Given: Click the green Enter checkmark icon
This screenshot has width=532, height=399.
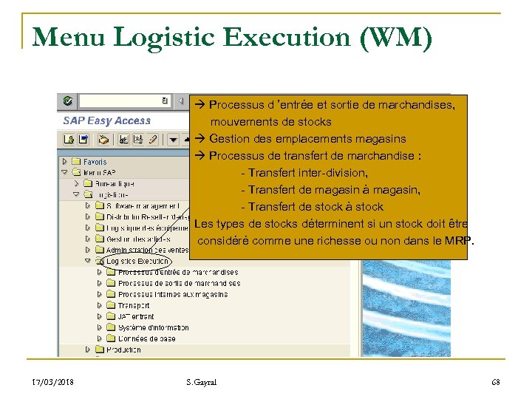Looking at the screenshot, I should tap(68, 100).
